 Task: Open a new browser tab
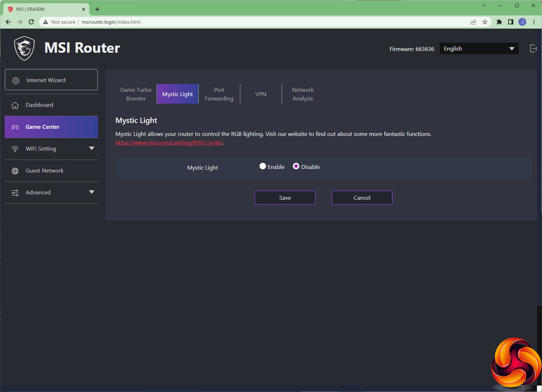pos(97,9)
